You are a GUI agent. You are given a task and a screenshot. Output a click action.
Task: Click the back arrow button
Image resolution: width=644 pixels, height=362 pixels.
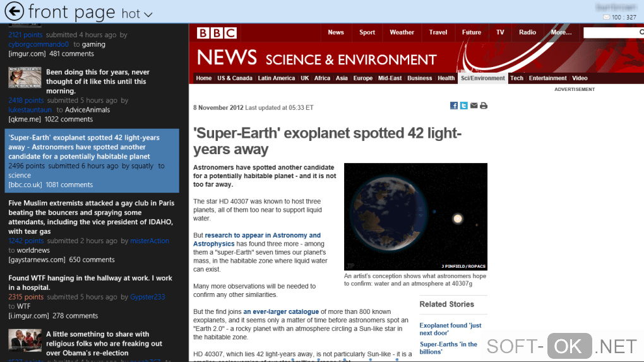(14, 11)
